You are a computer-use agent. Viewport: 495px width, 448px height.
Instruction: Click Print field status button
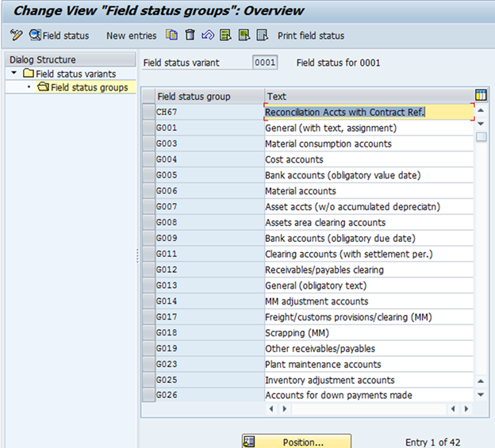tap(311, 36)
